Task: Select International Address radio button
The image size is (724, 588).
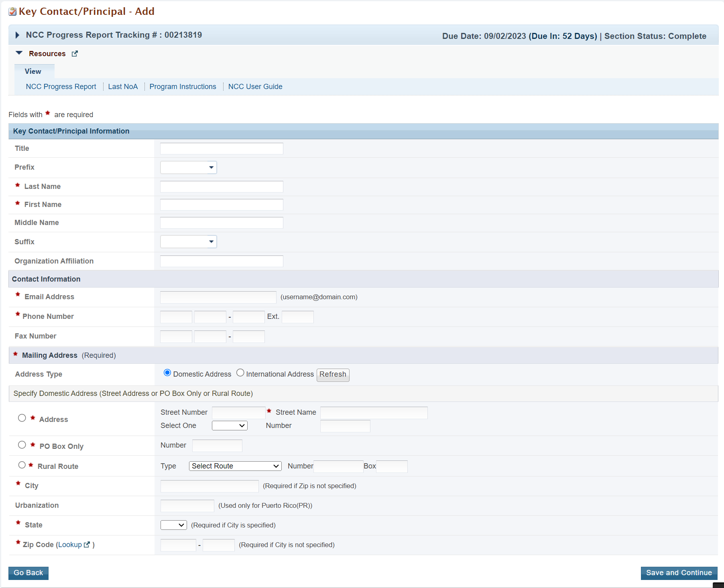Action: click(x=240, y=373)
